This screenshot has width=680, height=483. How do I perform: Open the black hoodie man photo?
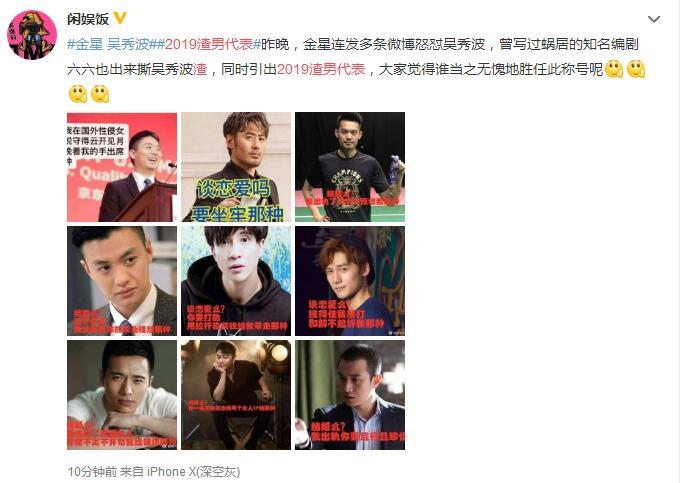[236, 281]
